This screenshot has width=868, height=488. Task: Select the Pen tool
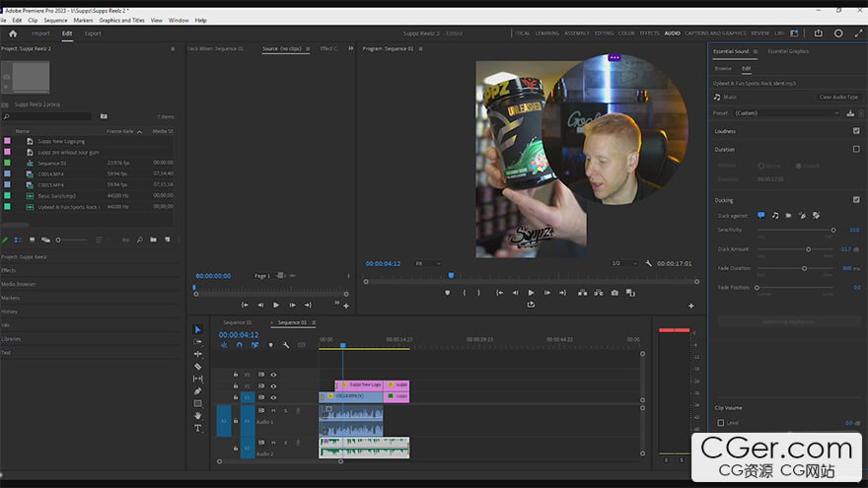click(x=197, y=391)
